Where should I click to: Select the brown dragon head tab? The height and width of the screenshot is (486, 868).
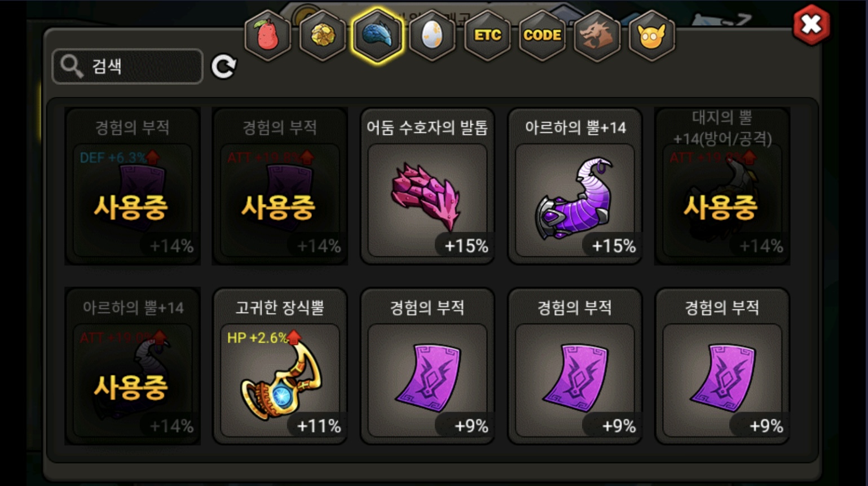point(597,36)
